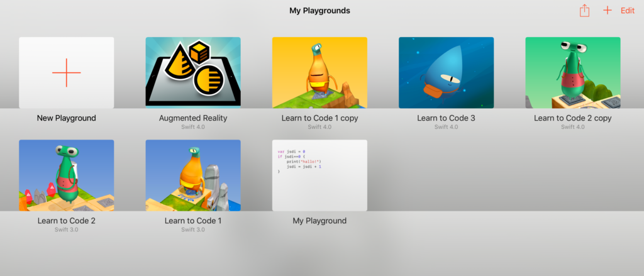The width and height of the screenshot is (644, 276).
Task: Select the 'Learn to Code 1 copy' label
Action: coord(319,118)
